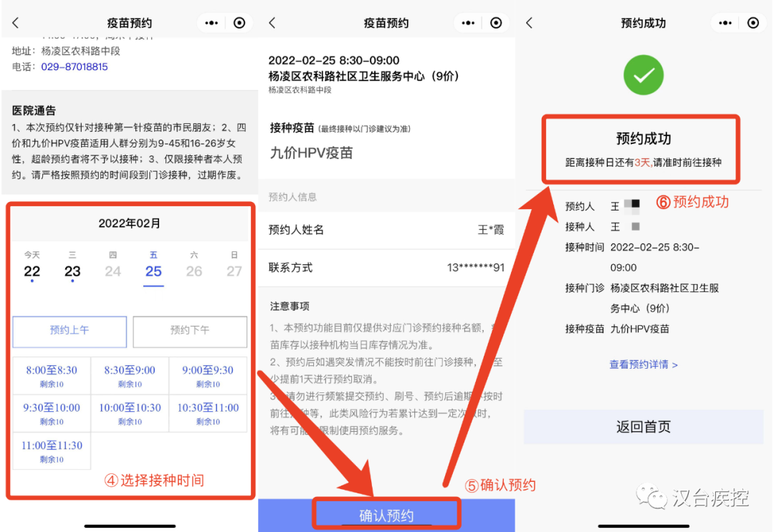The width and height of the screenshot is (774, 532).
Task: Pick date 22 in calendar
Action: pos(32,271)
